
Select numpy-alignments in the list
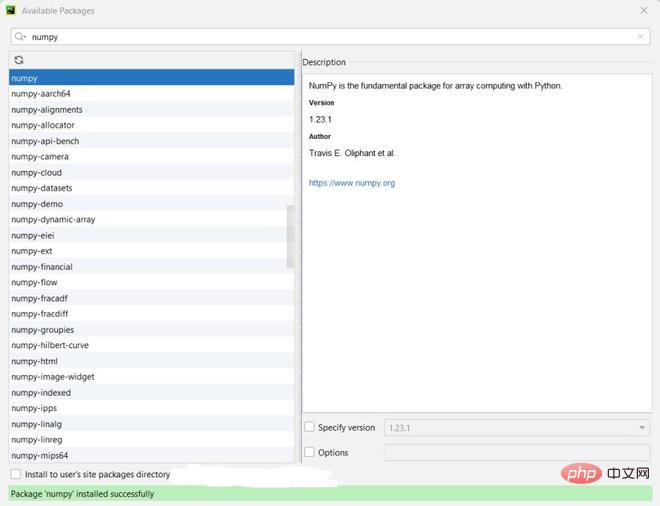(x=152, y=109)
